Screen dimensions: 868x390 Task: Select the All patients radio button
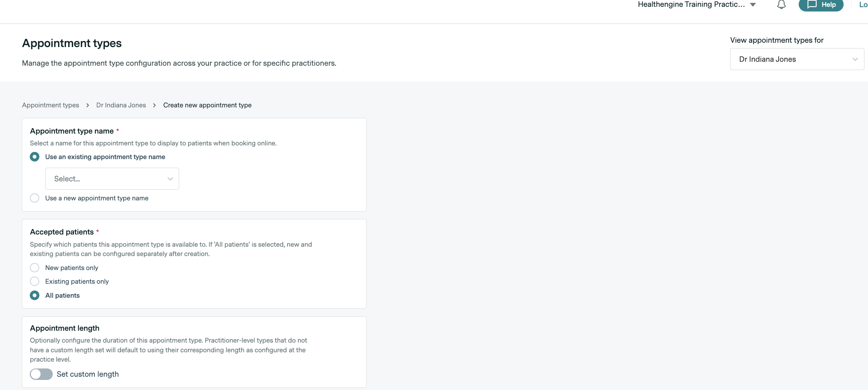[x=35, y=296]
